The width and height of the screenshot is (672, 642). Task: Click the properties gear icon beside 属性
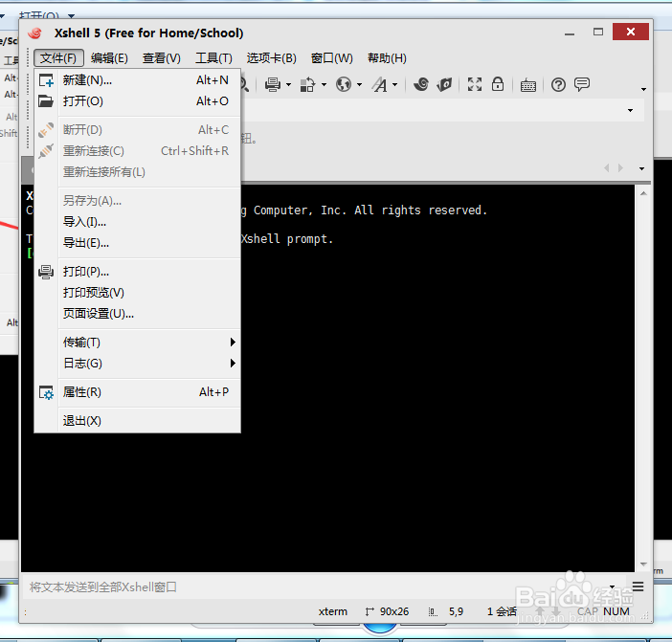[46, 392]
